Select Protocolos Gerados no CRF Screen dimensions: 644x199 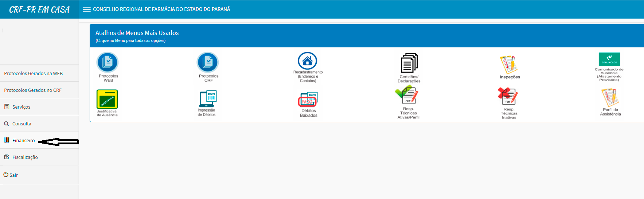pos(33,90)
